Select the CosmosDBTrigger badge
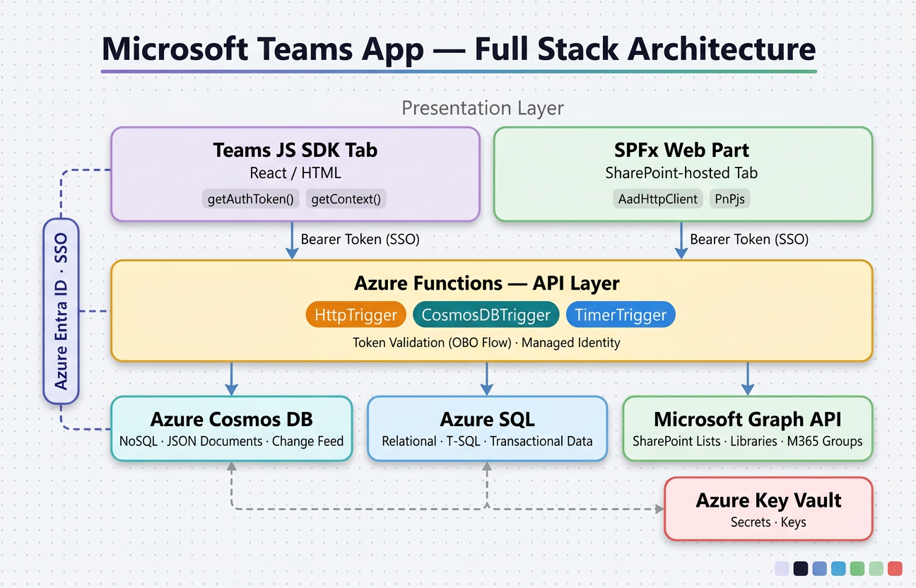 (x=486, y=314)
